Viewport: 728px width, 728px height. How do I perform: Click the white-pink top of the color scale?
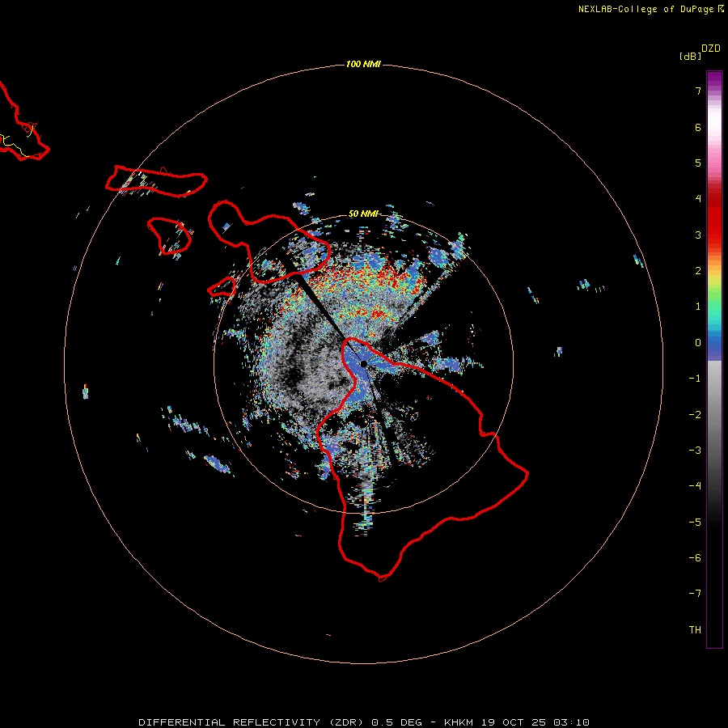[x=714, y=123]
